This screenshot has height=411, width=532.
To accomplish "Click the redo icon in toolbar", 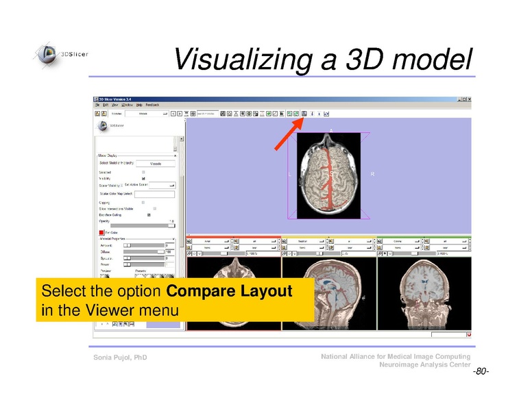I will pos(296,114).
